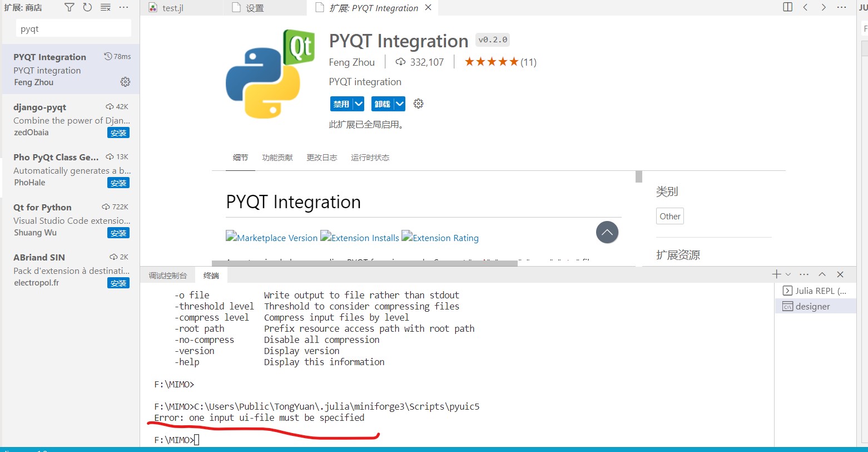Viewport: 868px width, 452px height.
Task: Install the ABriand SIN extension pack
Action: click(118, 283)
